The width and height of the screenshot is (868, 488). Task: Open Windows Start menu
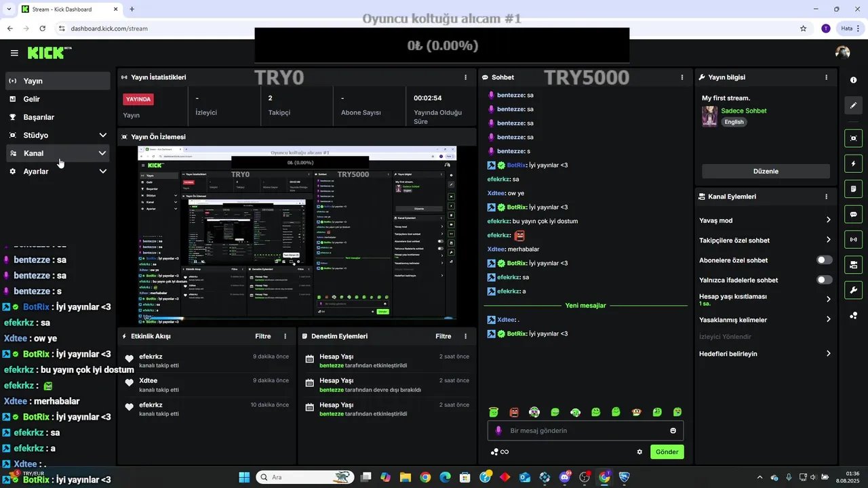click(244, 477)
